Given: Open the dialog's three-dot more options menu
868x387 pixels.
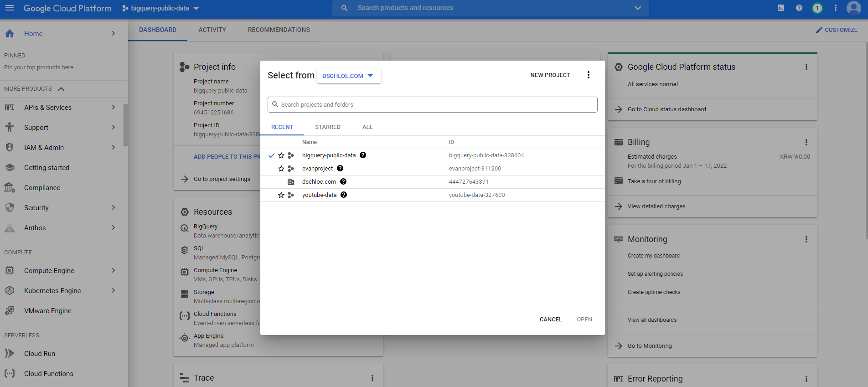Looking at the screenshot, I should click(x=589, y=75).
